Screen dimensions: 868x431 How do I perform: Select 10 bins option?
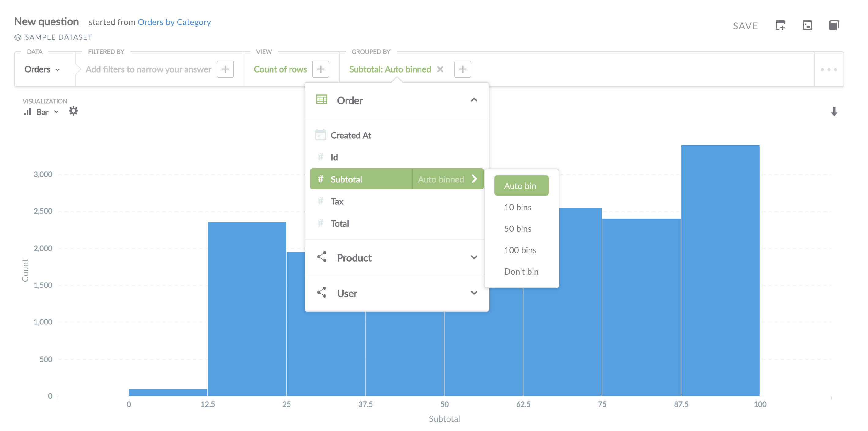click(518, 207)
